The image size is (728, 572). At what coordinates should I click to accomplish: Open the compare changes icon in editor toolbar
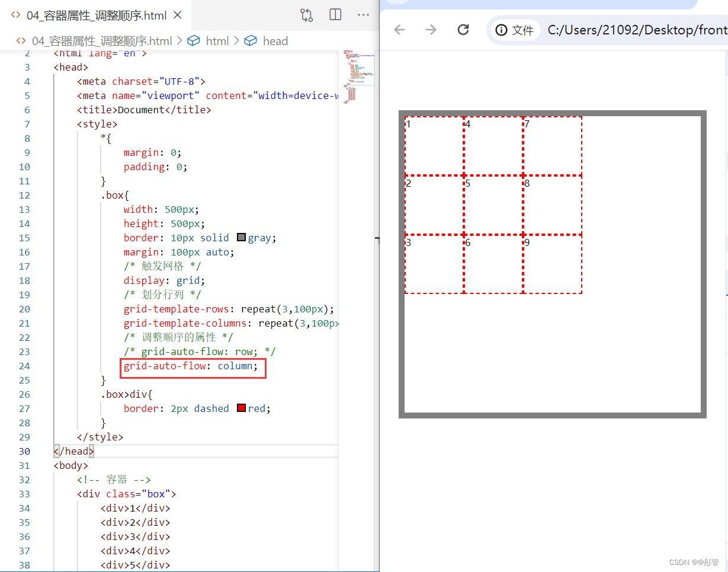click(306, 15)
